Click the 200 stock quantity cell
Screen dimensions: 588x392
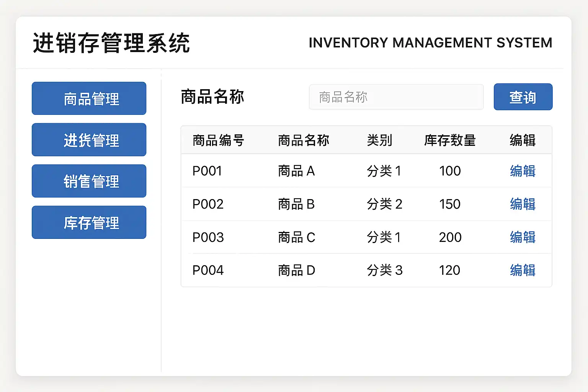click(x=450, y=237)
